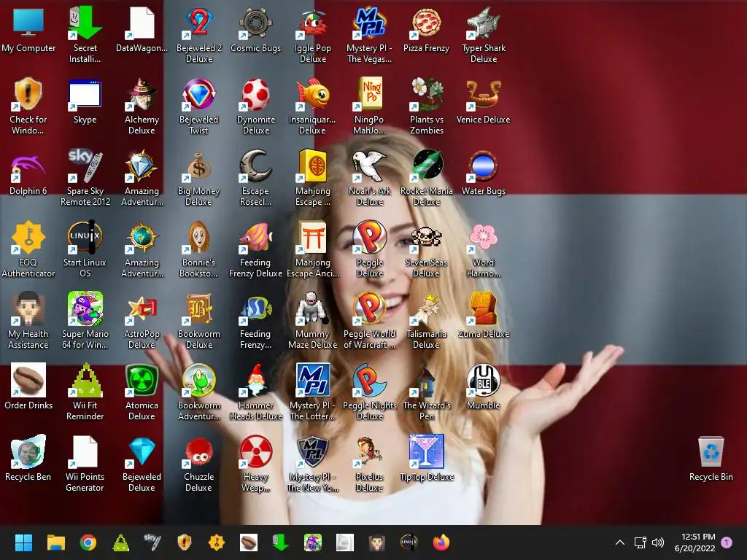Select the Mumble headset icon
747x560 pixels.
(x=483, y=380)
